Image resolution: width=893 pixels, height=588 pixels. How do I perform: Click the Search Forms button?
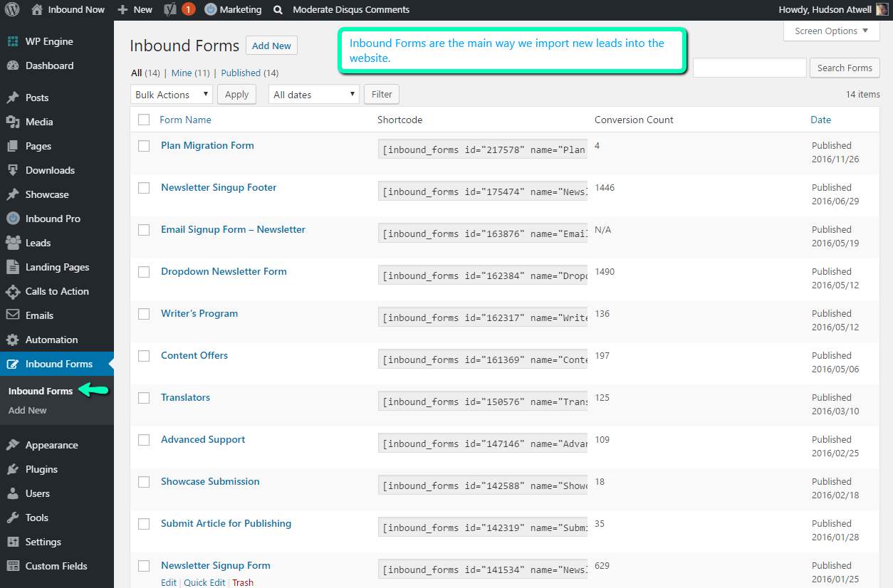(x=845, y=68)
